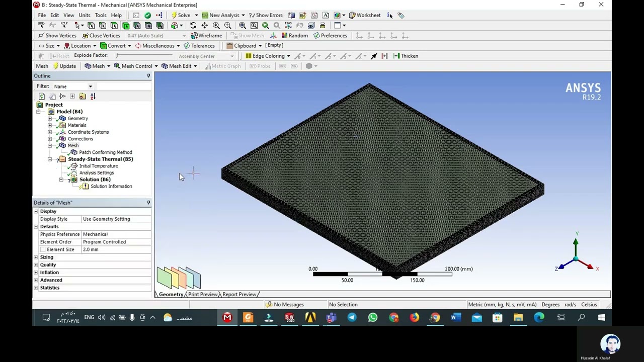Open the Convert dropdown
Image resolution: width=644 pixels, height=362 pixels.
(x=116, y=46)
